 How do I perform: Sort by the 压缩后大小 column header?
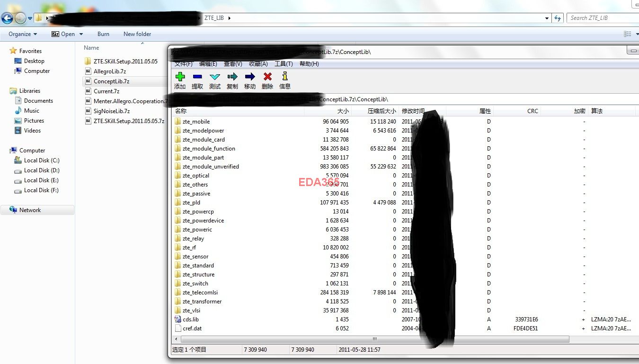[x=375, y=111]
